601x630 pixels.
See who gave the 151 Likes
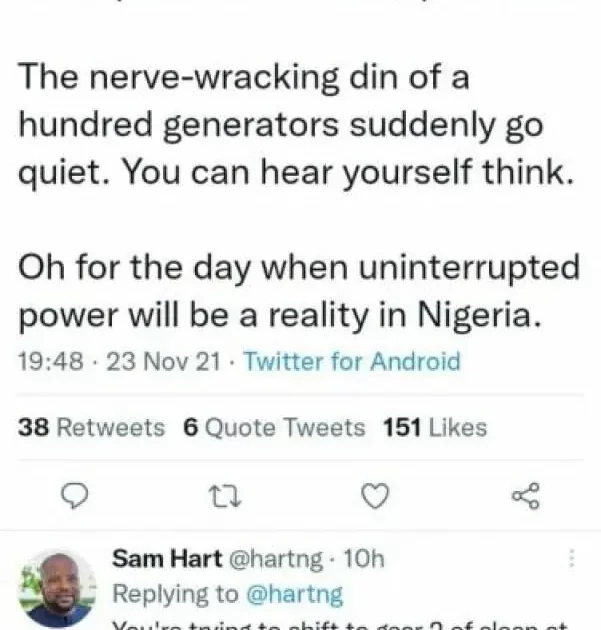click(x=434, y=428)
